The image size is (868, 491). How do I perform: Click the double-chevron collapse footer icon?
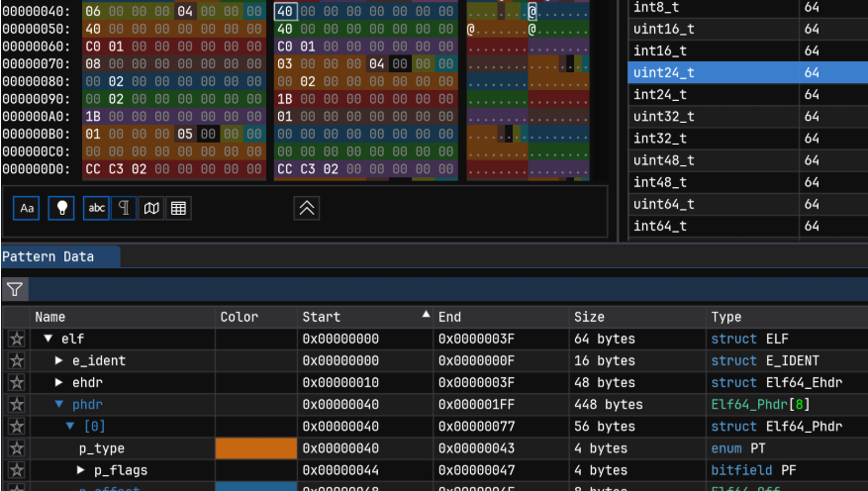coord(307,208)
